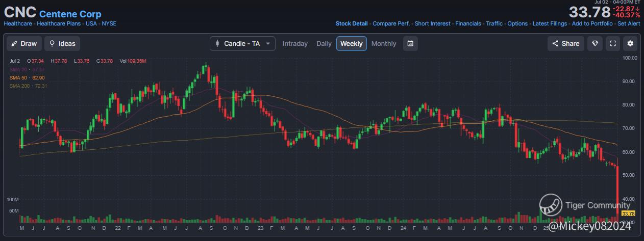
Task: Click the 50M volume axis label
Action: click(14, 211)
